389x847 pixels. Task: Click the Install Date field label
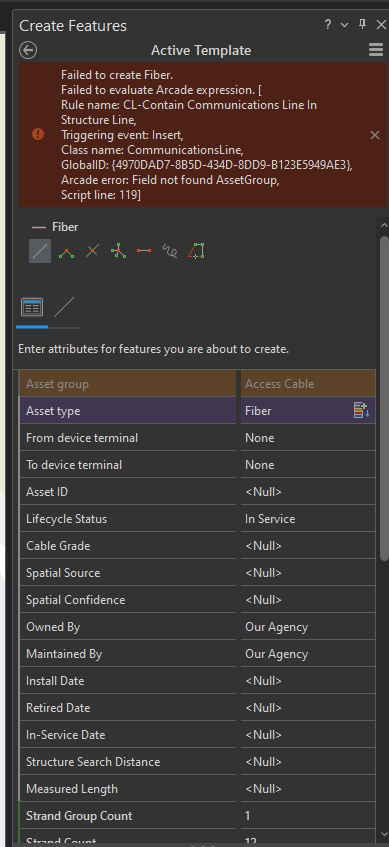click(x=55, y=681)
